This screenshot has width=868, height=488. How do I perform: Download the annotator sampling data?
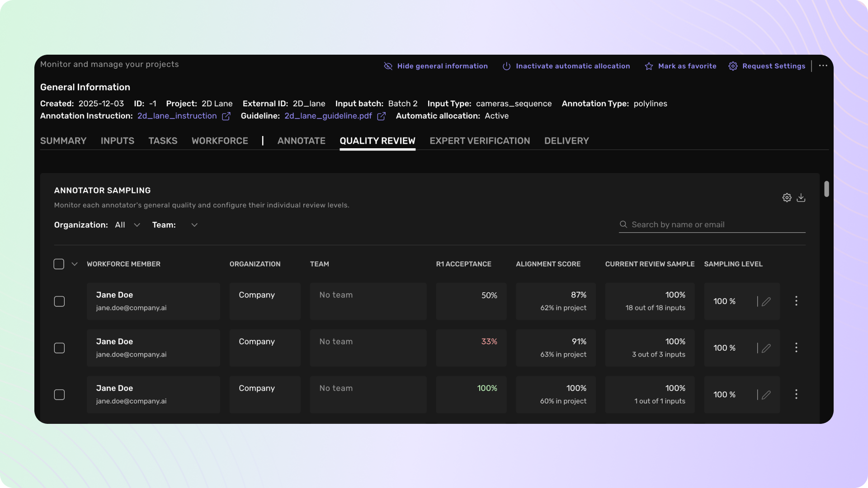pos(802,197)
